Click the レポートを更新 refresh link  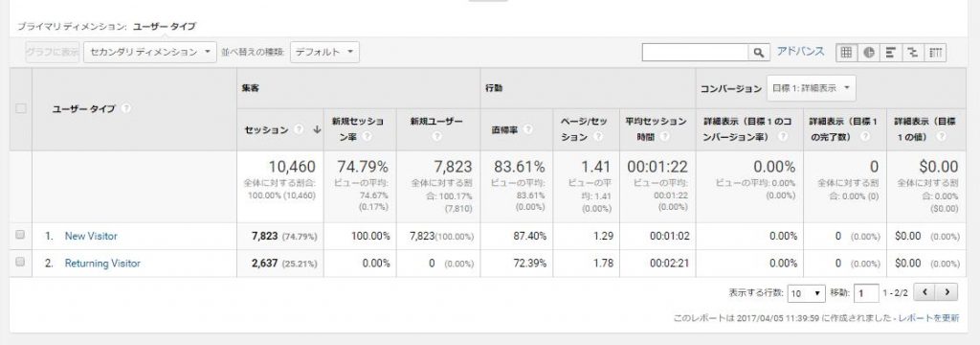(x=928, y=319)
